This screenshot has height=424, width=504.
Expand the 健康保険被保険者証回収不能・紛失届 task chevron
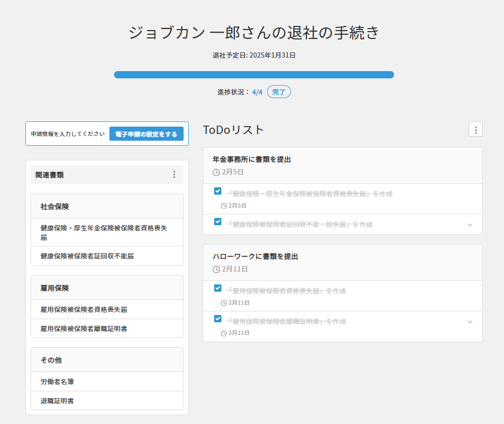click(470, 225)
